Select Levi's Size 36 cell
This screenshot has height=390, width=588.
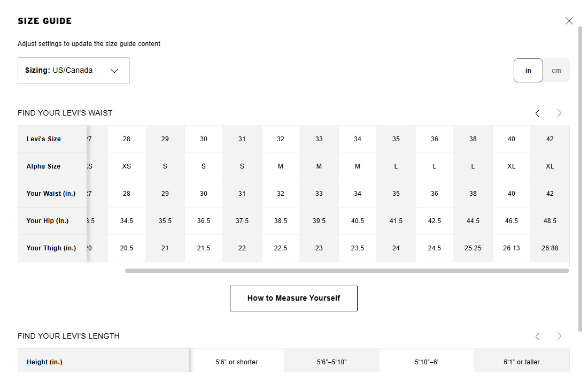pos(434,139)
